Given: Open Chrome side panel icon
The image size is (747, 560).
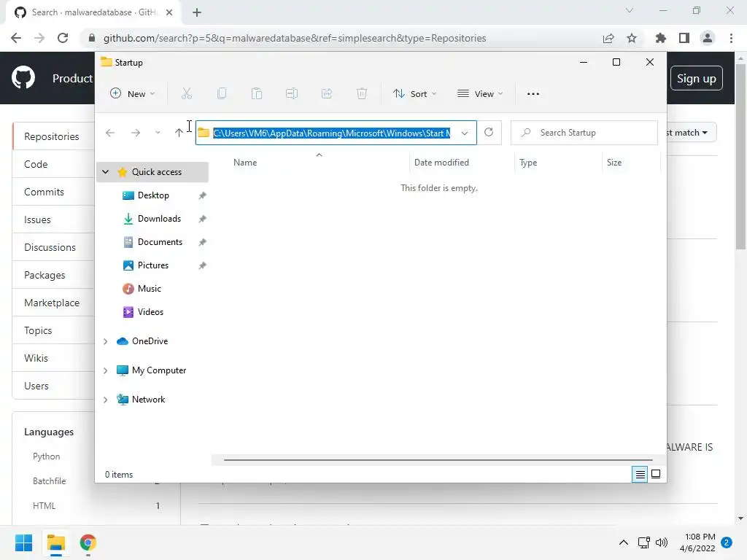Looking at the screenshot, I should click(684, 38).
